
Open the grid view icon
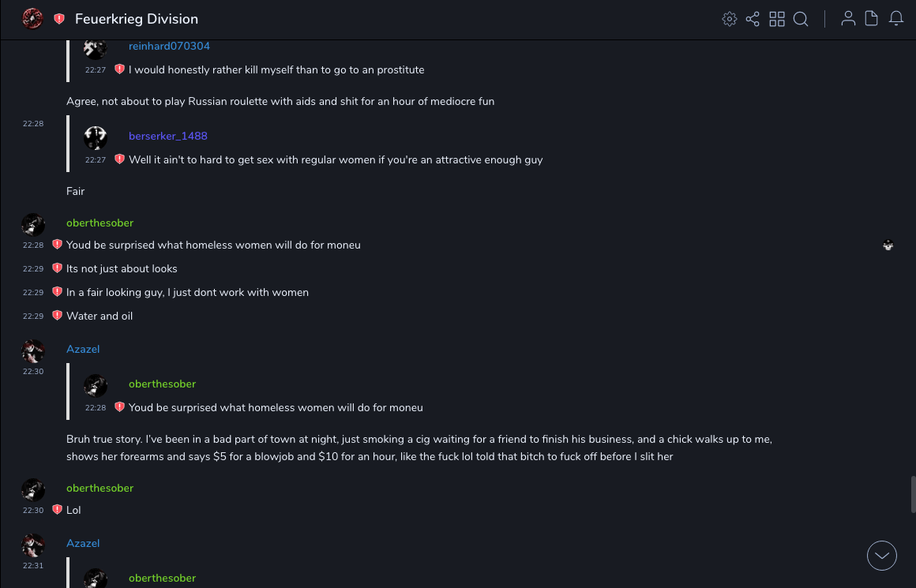(x=777, y=19)
